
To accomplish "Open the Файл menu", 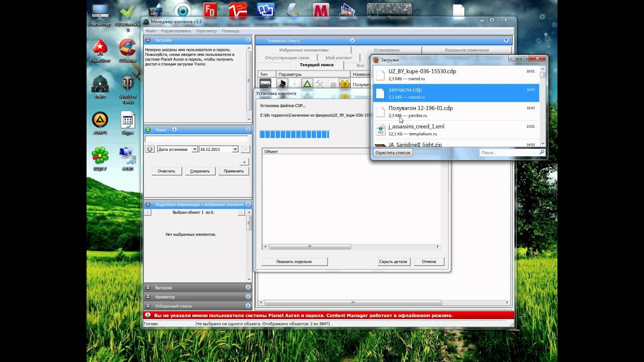I will coord(151,31).
